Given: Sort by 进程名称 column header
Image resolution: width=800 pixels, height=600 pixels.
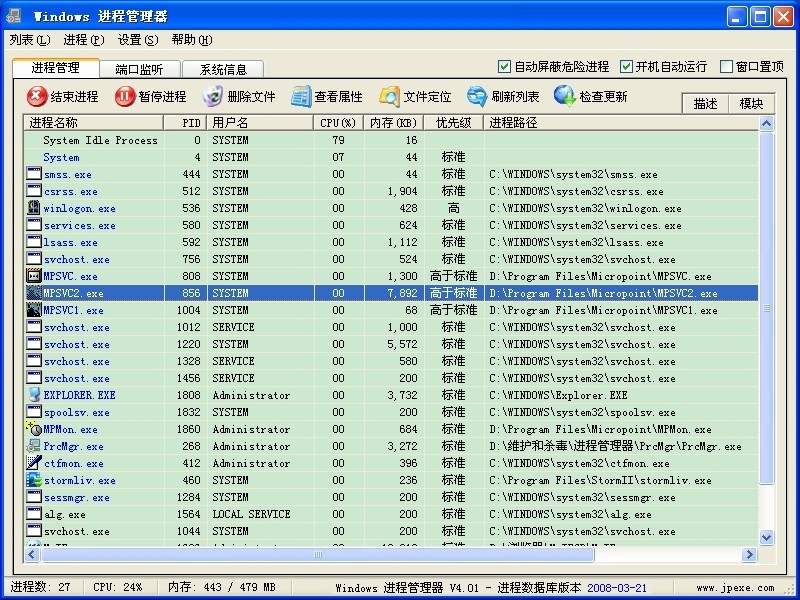Looking at the screenshot, I should 94,122.
